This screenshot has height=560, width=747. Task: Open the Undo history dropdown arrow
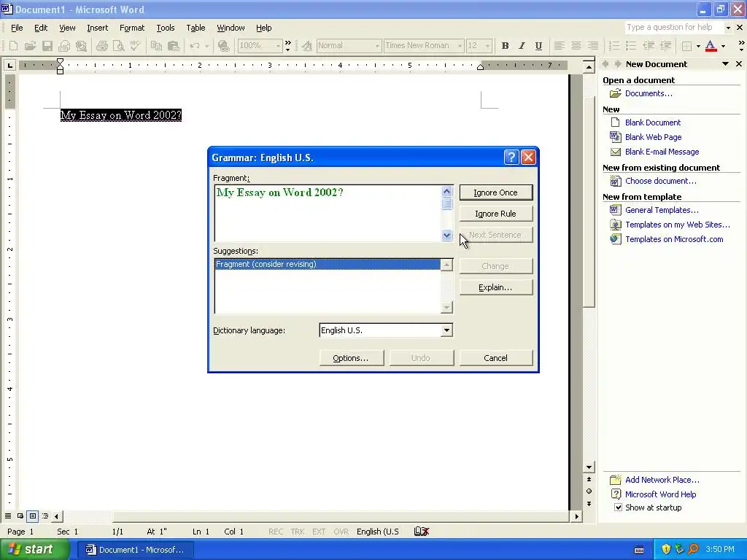[206, 46]
